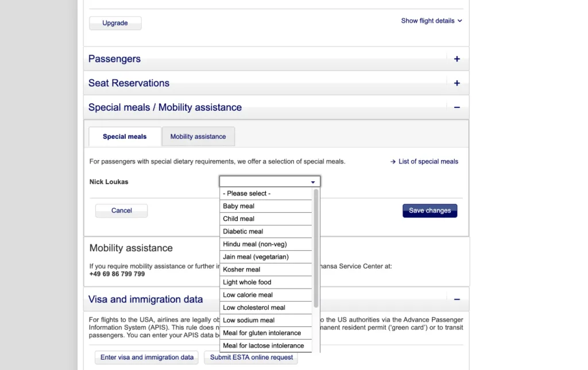Viewport: 588px width, 370px height.
Task: Switch to the Mobility assistance tab
Action: click(198, 137)
